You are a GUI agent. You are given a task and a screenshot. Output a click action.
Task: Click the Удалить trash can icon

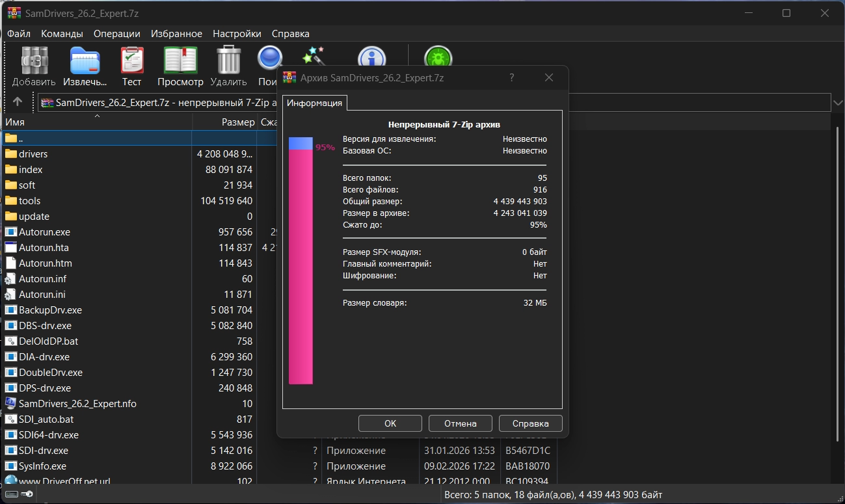tap(228, 62)
